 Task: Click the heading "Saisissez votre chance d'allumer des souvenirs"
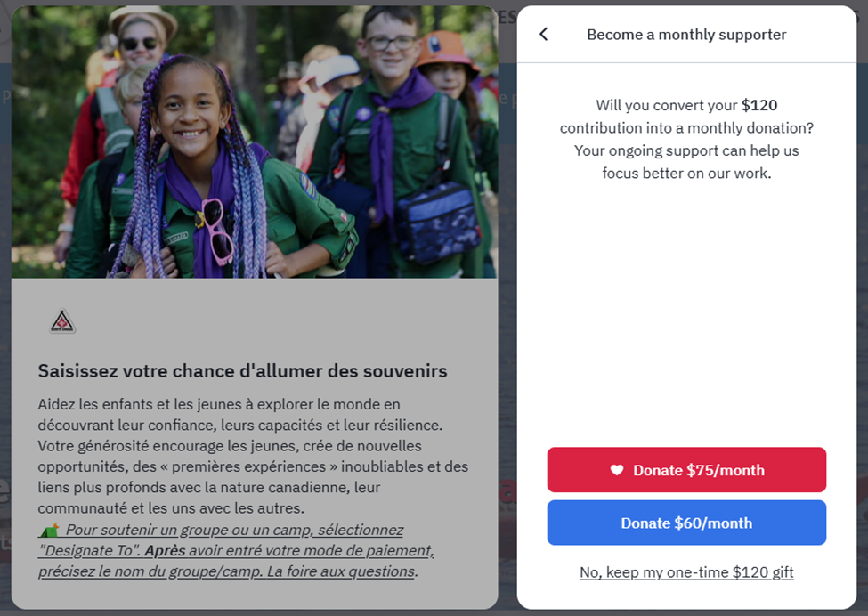(242, 371)
